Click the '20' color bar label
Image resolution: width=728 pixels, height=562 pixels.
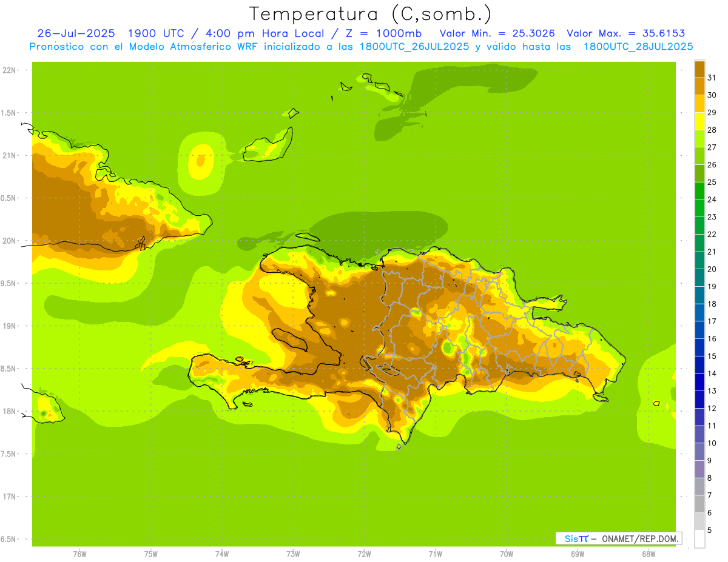coord(712,269)
